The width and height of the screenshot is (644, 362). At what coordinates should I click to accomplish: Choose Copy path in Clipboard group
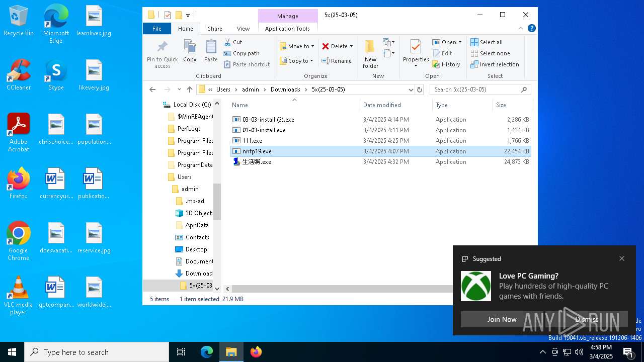click(x=242, y=53)
